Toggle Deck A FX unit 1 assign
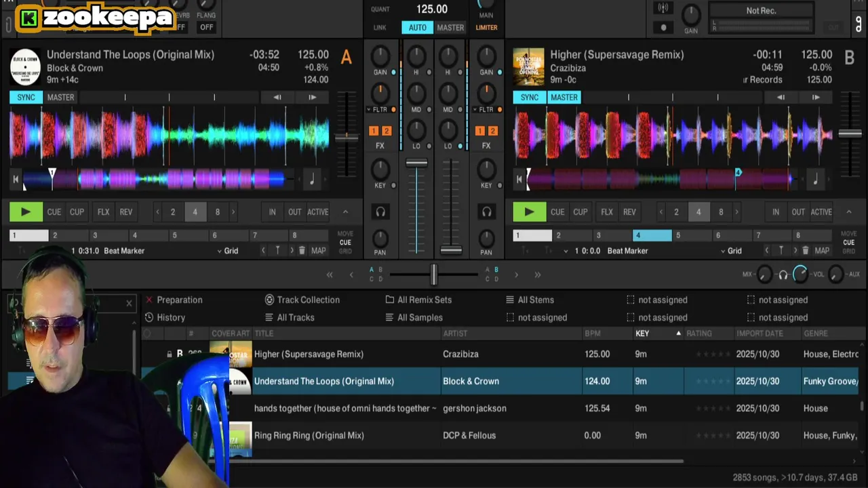 coord(374,131)
